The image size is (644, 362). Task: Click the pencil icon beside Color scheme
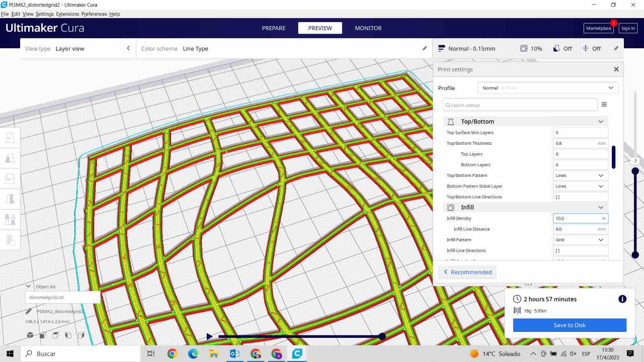click(424, 48)
